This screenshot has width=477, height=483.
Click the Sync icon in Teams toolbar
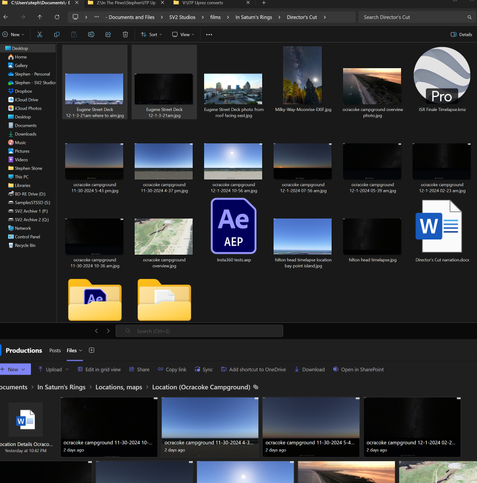point(204,369)
